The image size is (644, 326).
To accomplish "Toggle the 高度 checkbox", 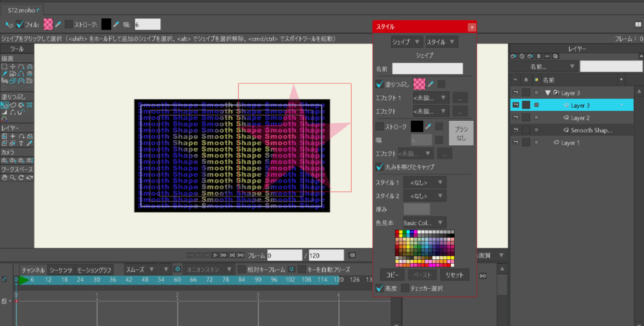I will click(379, 288).
